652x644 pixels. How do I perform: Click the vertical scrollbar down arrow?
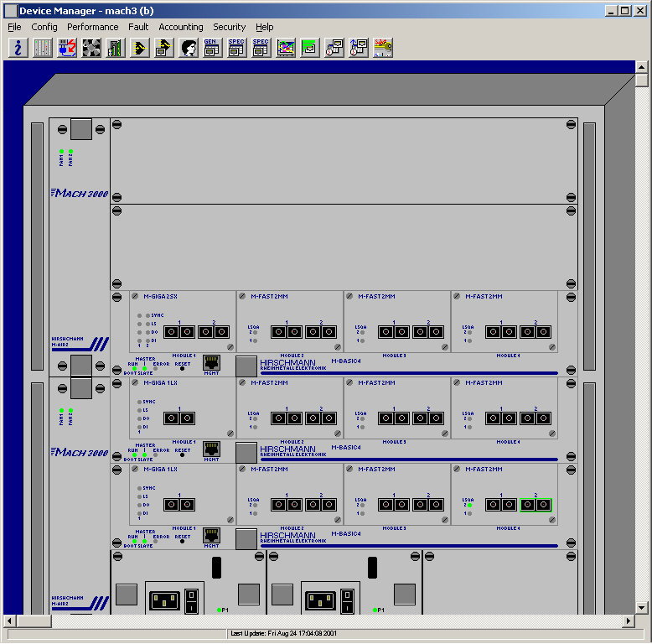tap(641, 607)
